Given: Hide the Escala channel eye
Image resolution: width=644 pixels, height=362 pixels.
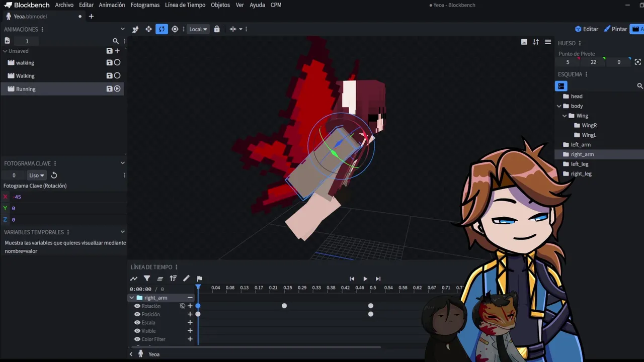Looking at the screenshot, I should [137, 322].
